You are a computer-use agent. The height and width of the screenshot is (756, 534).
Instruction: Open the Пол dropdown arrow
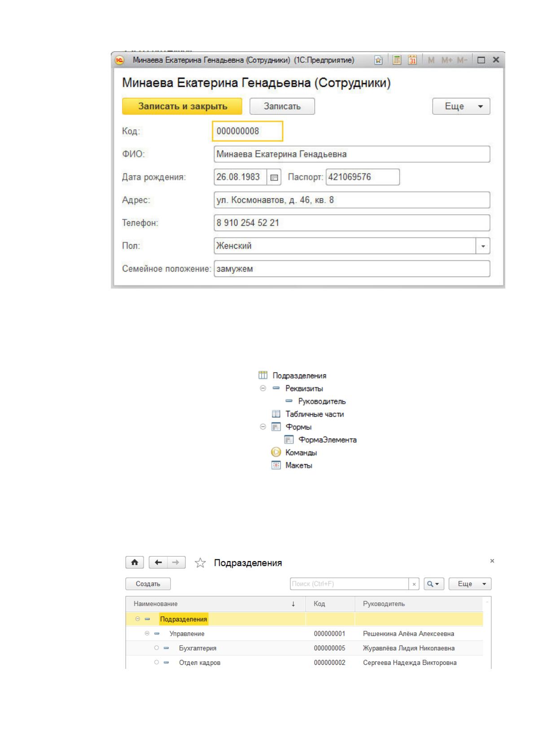coord(483,246)
